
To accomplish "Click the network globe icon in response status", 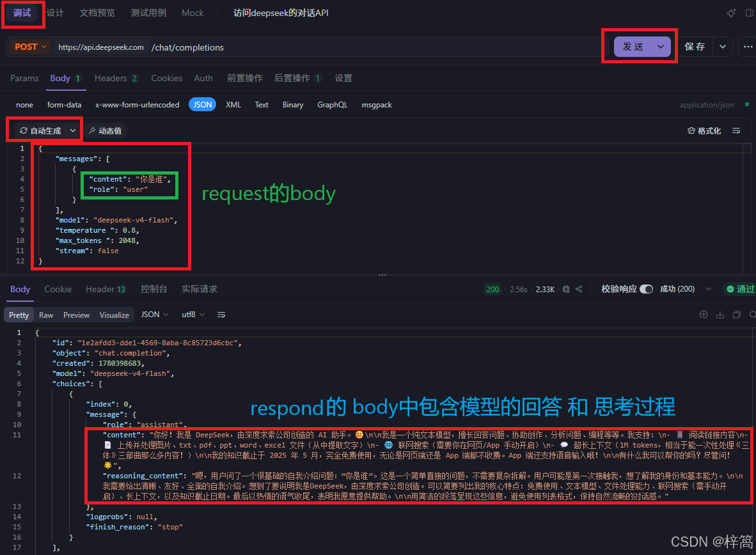I will [566, 289].
